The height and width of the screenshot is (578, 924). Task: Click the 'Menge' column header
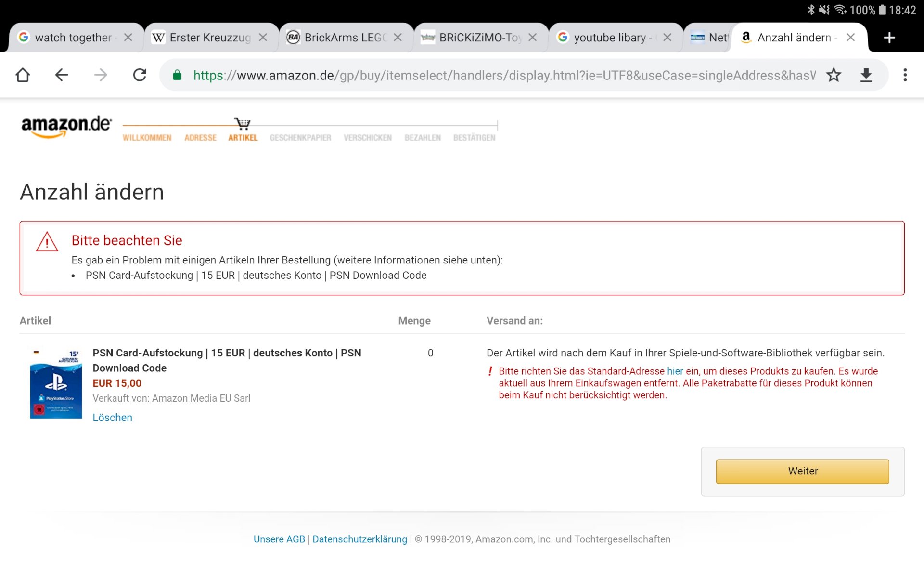[x=414, y=321]
